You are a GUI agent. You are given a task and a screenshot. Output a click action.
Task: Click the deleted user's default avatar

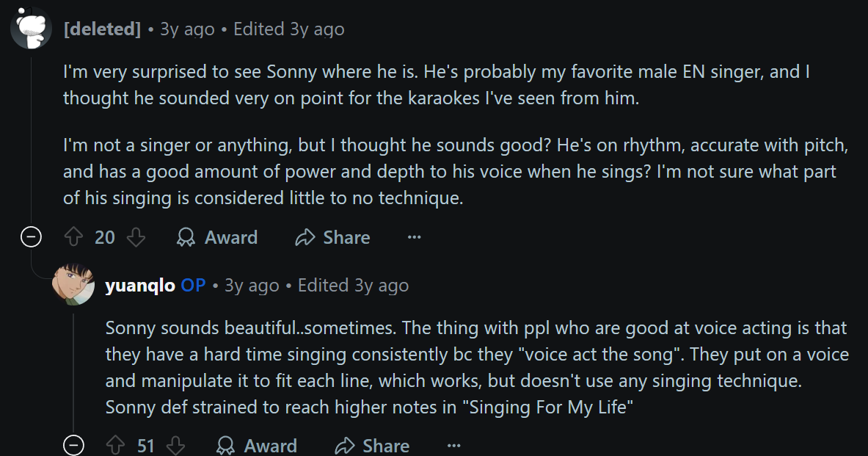coord(31,28)
